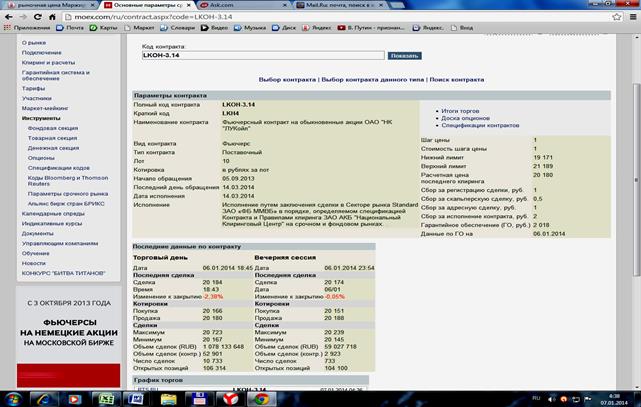
Task: Open the Поиск контракта link
Action: pyautogui.click(x=457, y=80)
